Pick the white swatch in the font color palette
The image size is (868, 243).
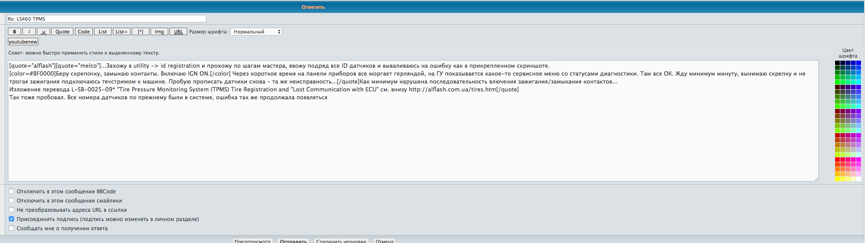858,179
